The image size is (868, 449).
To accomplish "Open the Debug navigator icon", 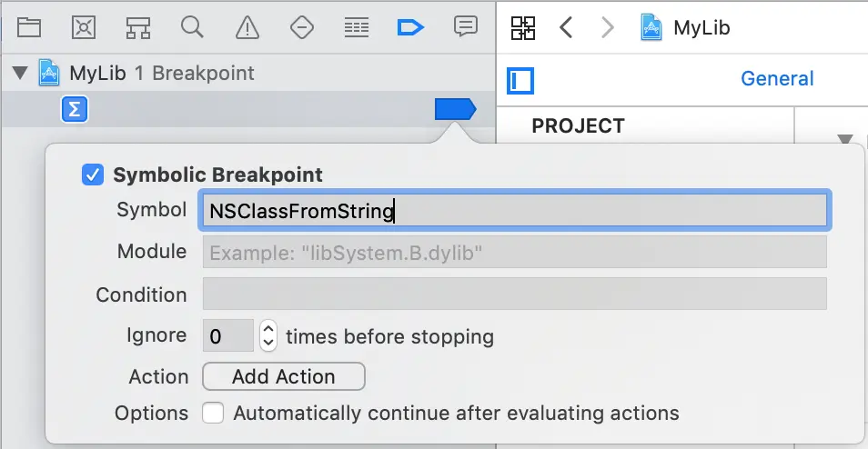I will (357, 27).
